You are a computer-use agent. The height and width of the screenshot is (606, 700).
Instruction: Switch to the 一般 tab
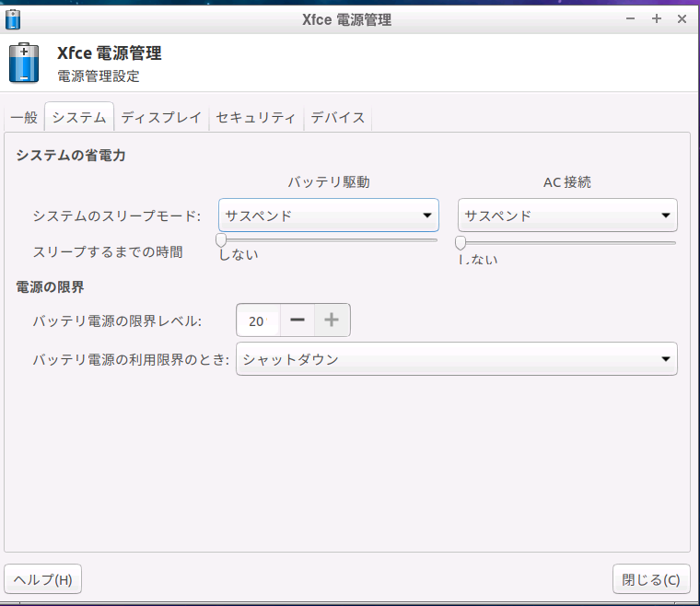[x=24, y=117]
